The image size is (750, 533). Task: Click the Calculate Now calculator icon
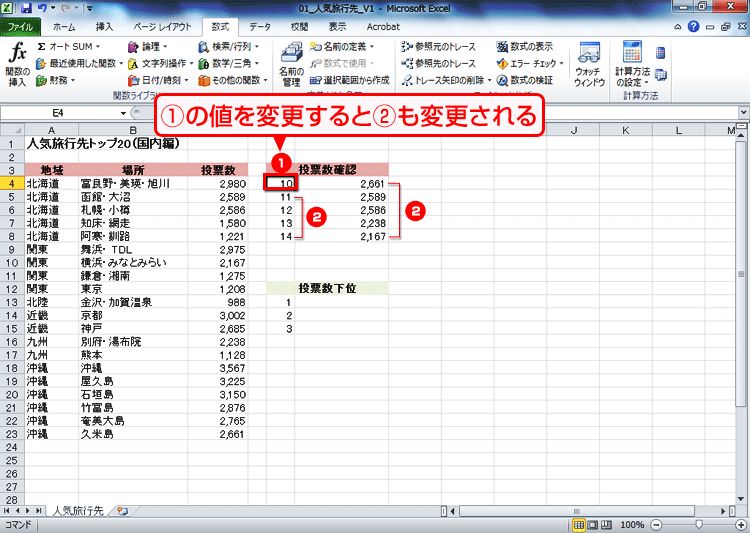661,53
